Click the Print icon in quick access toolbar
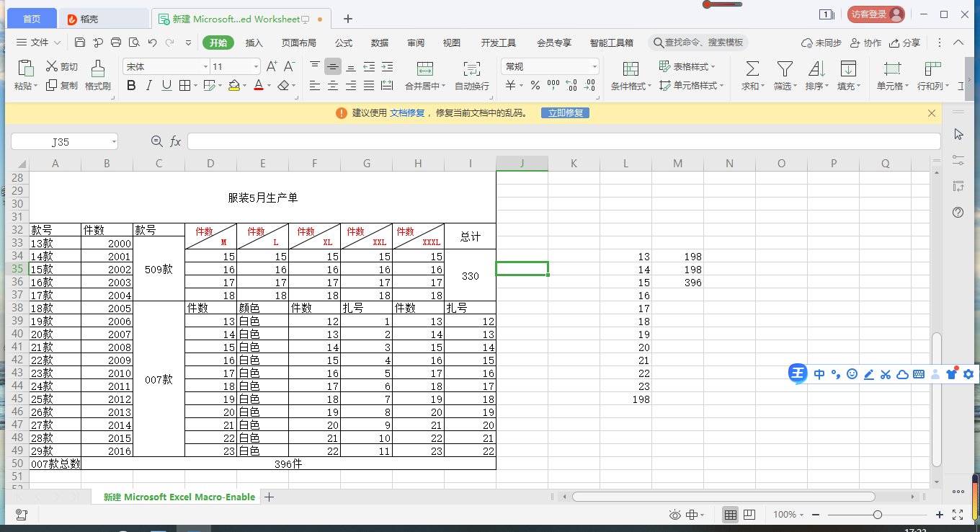The width and height of the screenshot is (980, 532). coord(116,43)
